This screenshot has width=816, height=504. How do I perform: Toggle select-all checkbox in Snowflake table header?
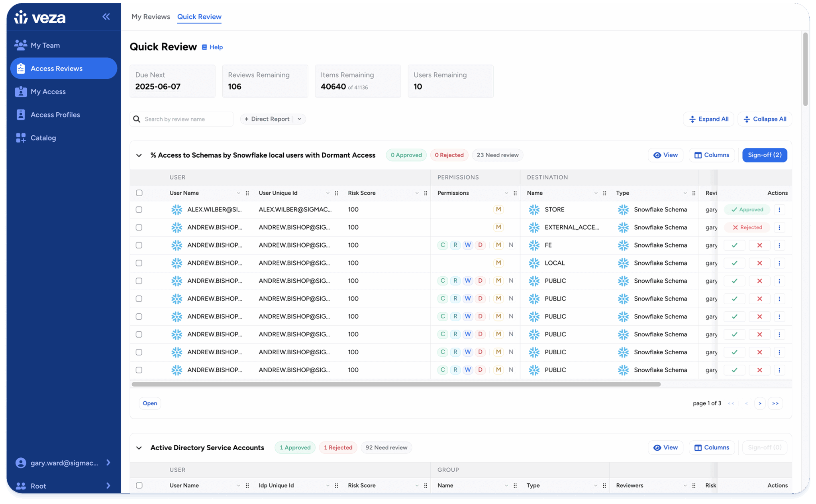tap(139, 193)
